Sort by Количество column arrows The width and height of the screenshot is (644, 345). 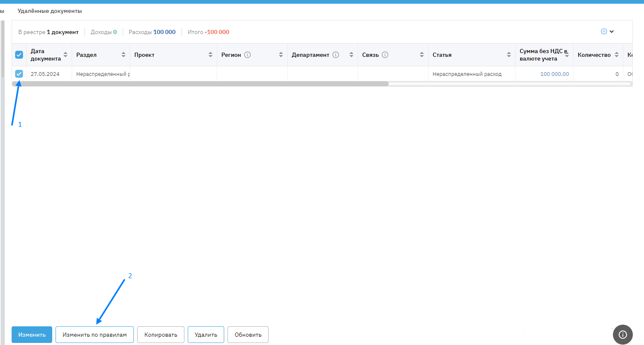617,55
